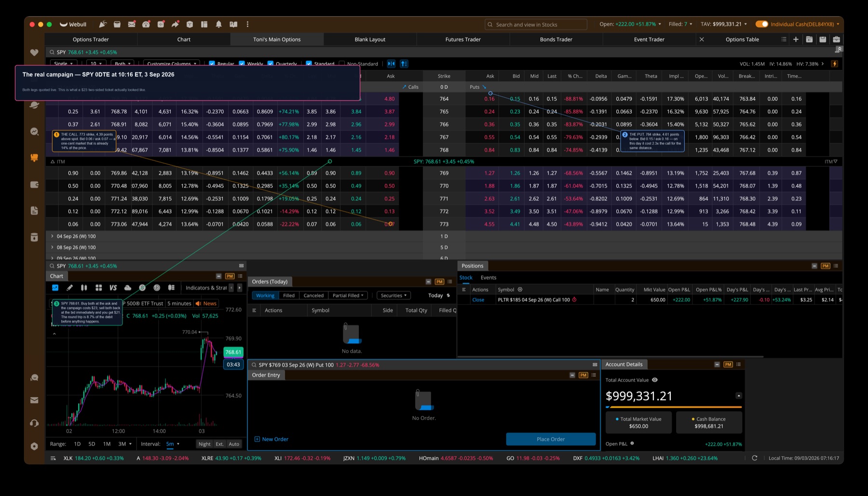Toggle the Quarterly options checkbox
The width and height of the screenshot is (868, 496).
click(x=271, y=64)
